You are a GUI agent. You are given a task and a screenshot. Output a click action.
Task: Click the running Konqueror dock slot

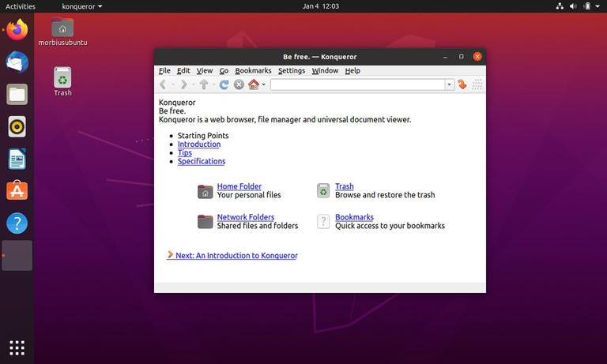pyautogui.click(x=17, y=255)
